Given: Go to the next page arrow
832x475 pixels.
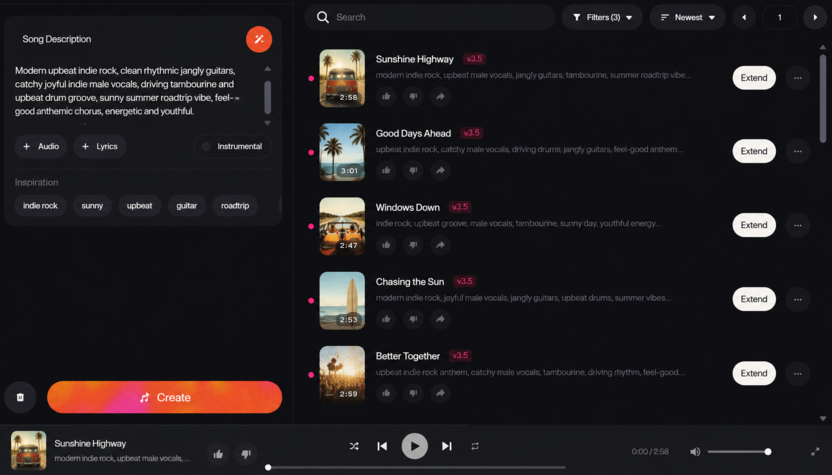Looking at the screenshot, I should [815, 18].
